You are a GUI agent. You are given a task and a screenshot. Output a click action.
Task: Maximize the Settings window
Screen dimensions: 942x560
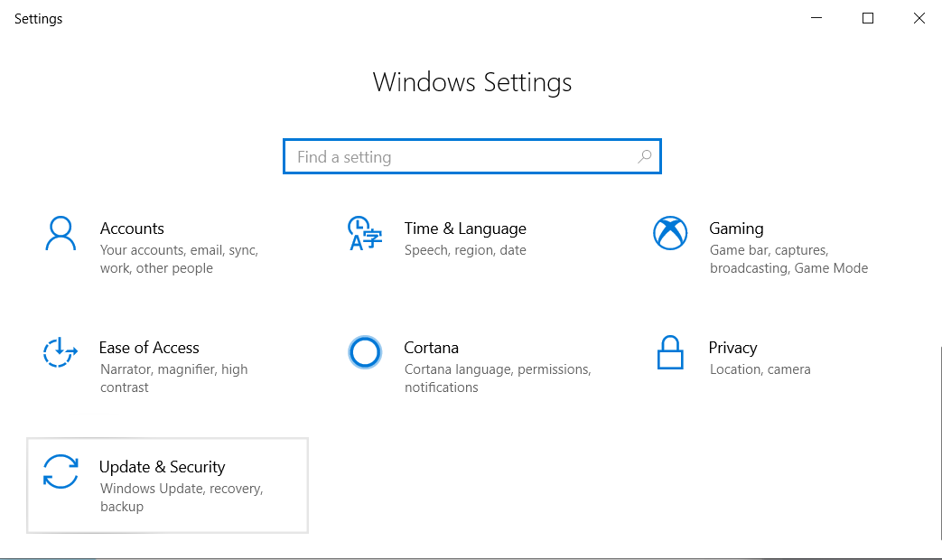pos(868,18)
